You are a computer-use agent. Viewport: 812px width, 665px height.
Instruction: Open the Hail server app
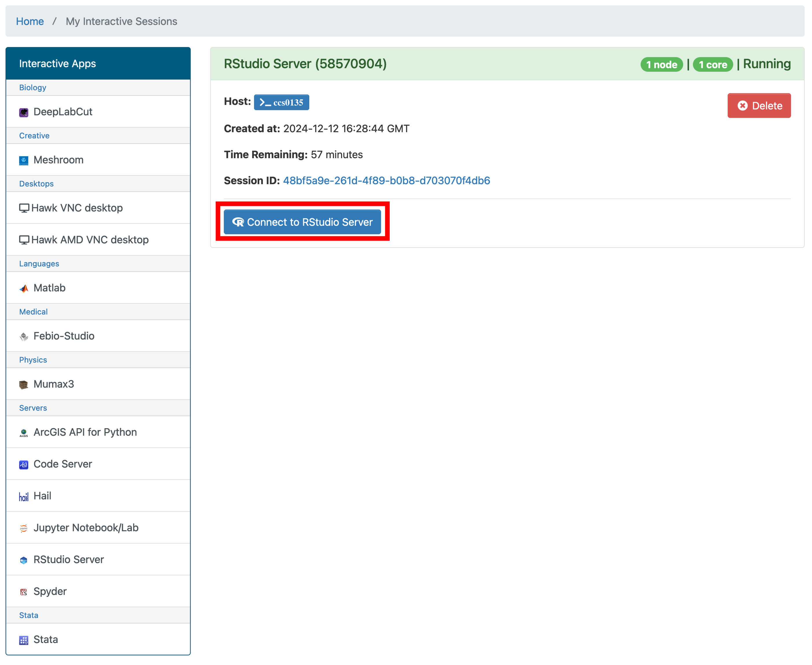[x=98, y=495]
